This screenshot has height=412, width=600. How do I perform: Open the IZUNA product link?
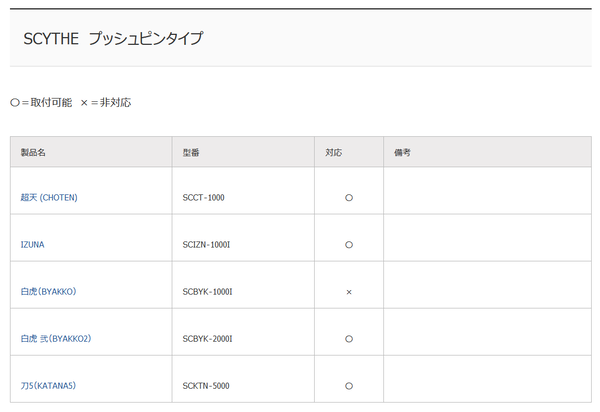click(33, 244)
